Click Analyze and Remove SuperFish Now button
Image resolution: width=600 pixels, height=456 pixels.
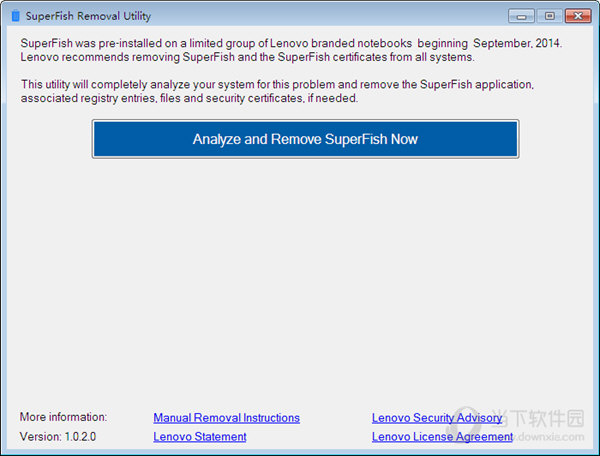pos(305,139)
